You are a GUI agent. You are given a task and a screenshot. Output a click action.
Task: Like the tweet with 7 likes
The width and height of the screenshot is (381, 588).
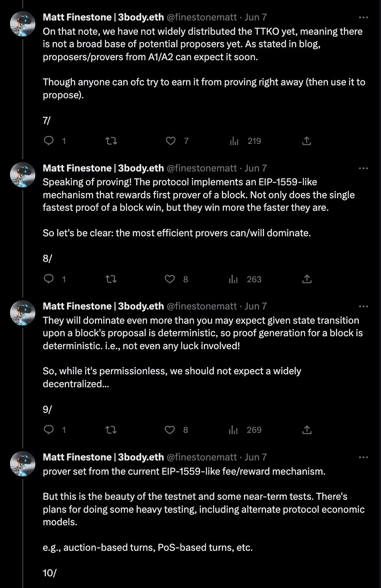tap(170, 141)
